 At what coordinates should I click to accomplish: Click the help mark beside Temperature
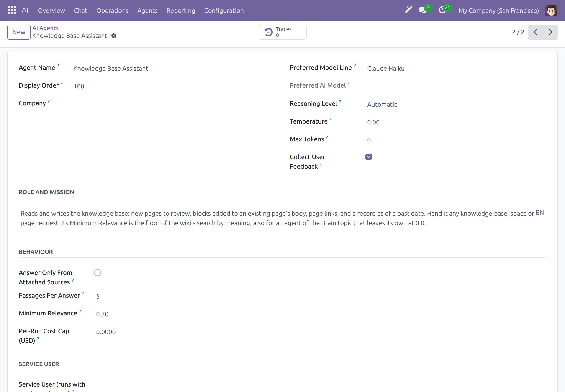click(x=331, y=119)
